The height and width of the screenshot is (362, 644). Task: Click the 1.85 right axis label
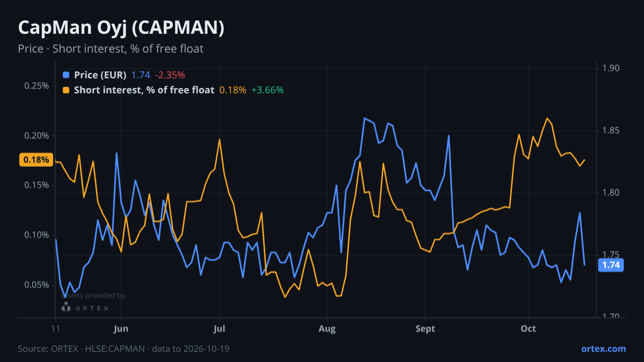(611, 130)
